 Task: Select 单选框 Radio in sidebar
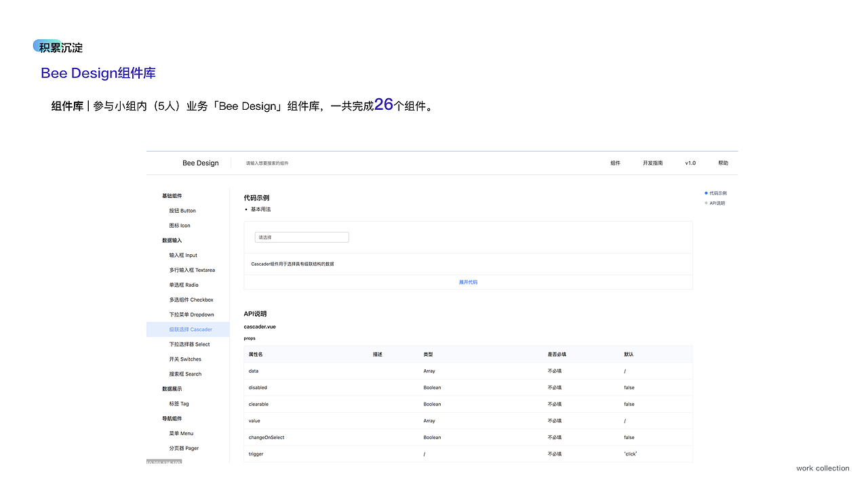click(x=184, y=285)
